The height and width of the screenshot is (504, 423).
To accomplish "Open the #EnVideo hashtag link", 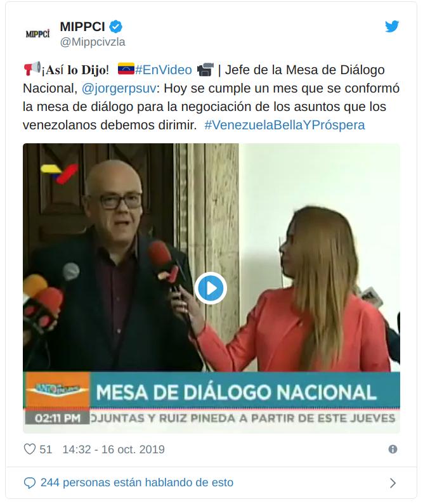I will pyautogui.click(x=163, y=70).
